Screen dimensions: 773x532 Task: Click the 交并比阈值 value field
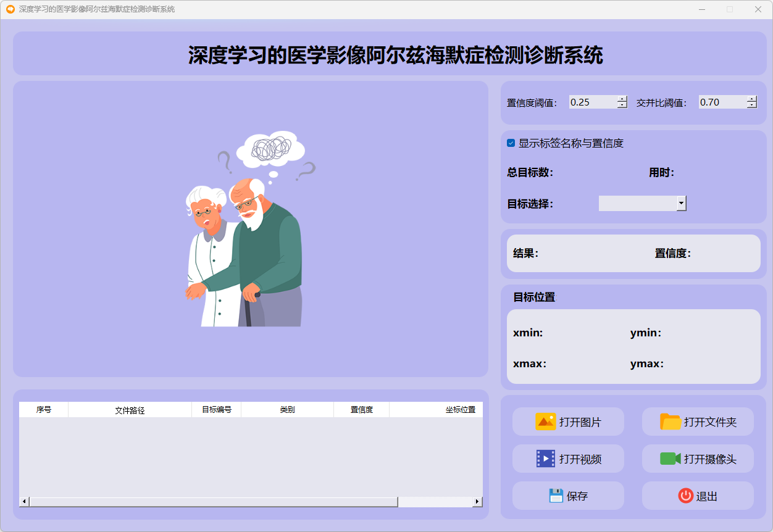(722, 102)
